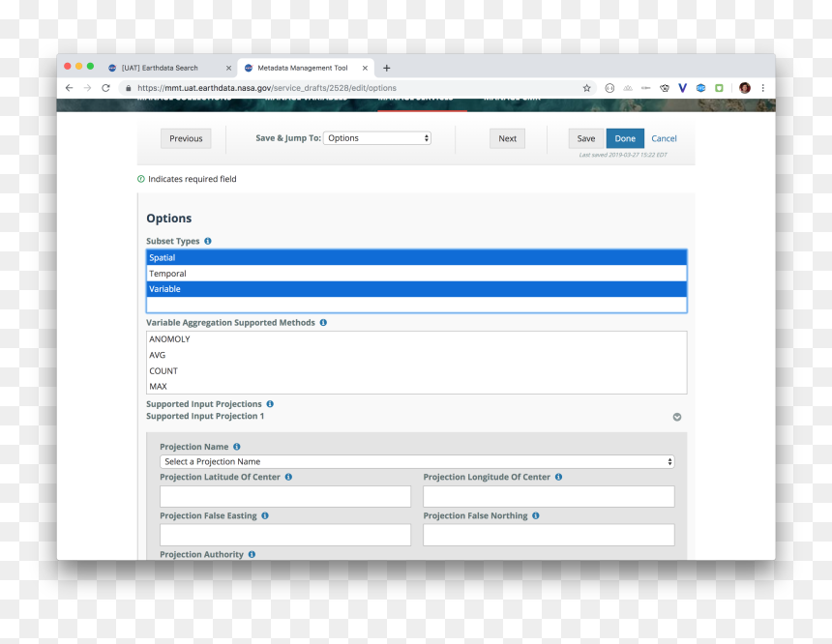
Task: Close the Metadata Management Tool tab
Action: click(365, 68)
